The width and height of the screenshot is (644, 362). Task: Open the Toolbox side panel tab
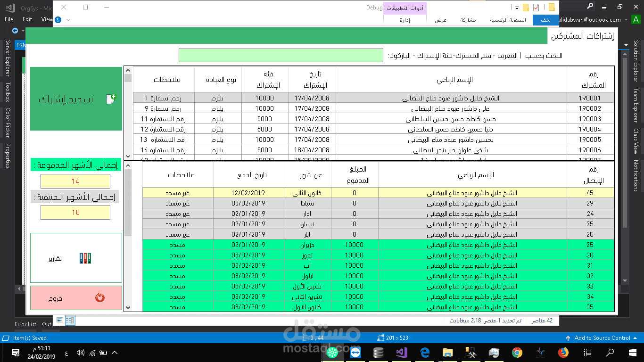(x=8, y=92)
